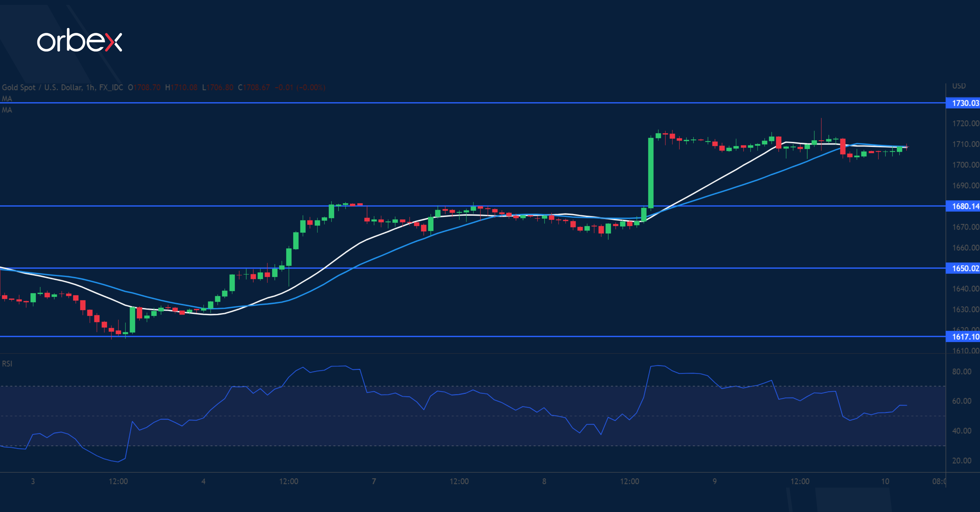Image resolution: width=980 pixels, height=512 pixels.
Task: Select the FX_IDC exchange label
Action: [111, 87]
